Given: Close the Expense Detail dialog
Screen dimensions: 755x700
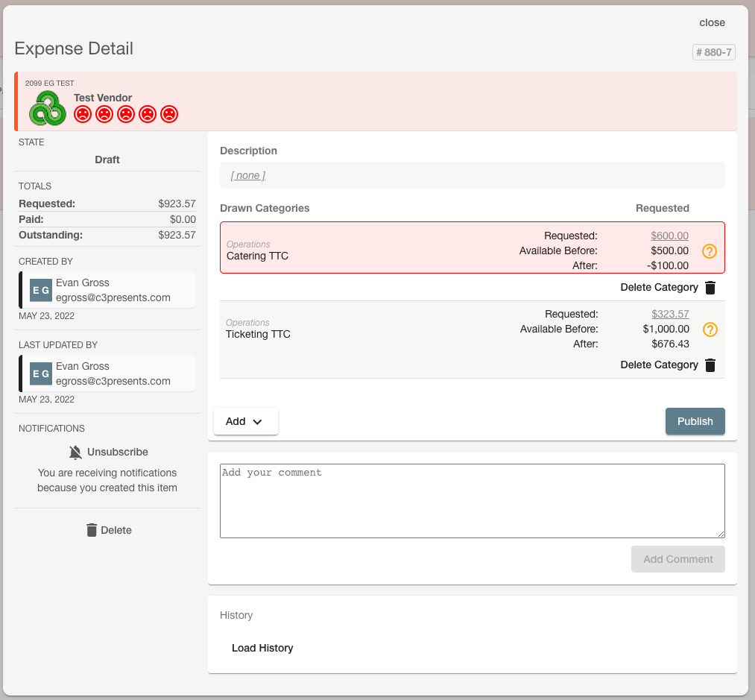Looking at the screenshot, I should tap(713, 22).
